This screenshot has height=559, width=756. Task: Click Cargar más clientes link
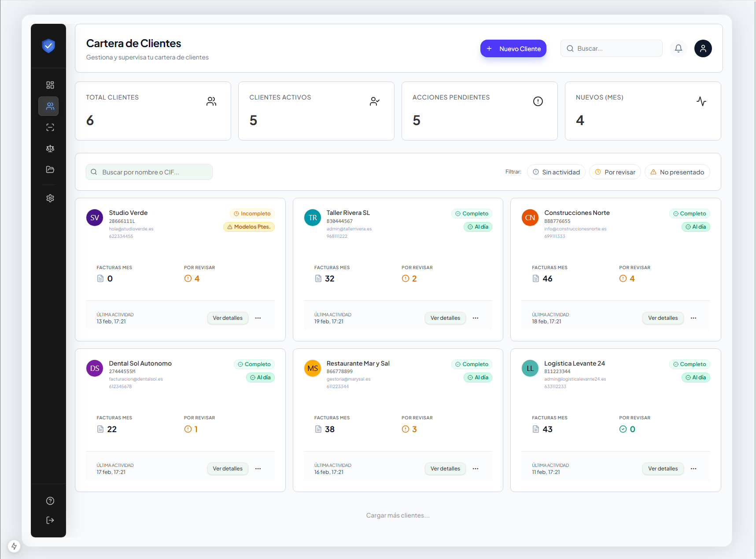point(398,515)
